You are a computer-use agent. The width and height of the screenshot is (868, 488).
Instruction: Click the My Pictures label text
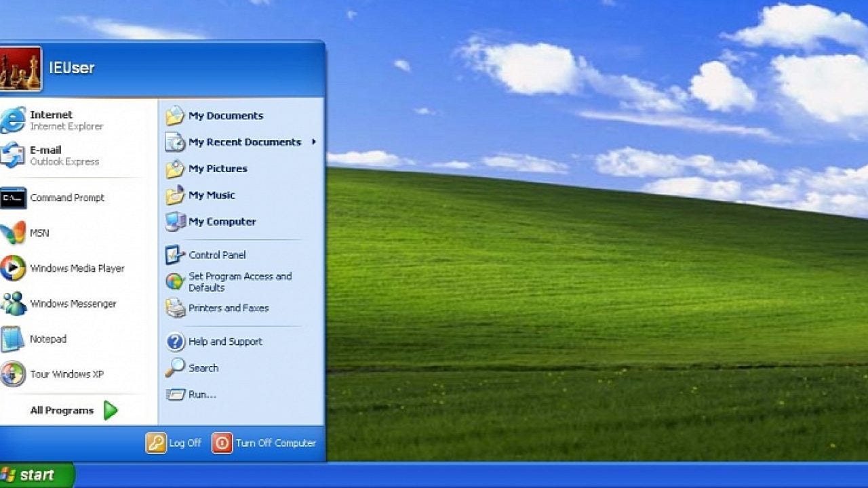pyautogui.click(x=218, y=169)
